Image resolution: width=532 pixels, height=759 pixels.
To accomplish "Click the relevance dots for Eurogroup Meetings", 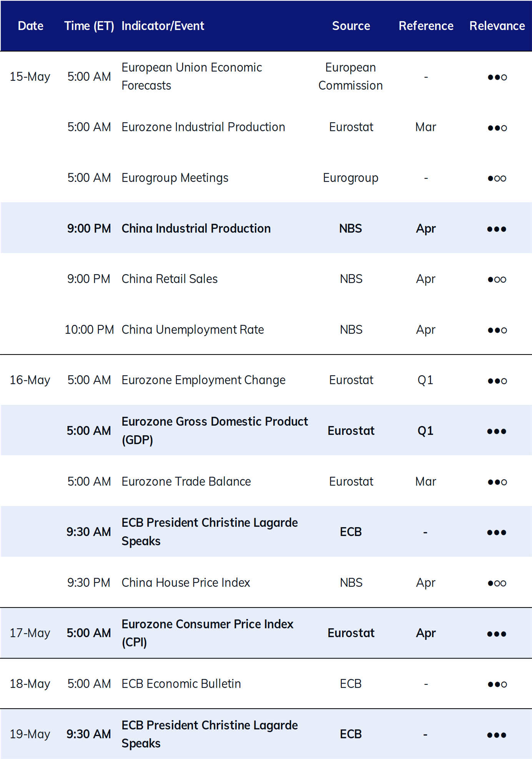I will (497, 178).
